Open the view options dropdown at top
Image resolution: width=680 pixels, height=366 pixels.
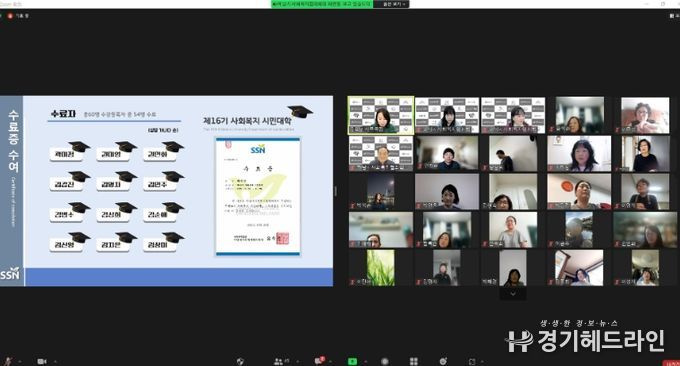(394, 4)
